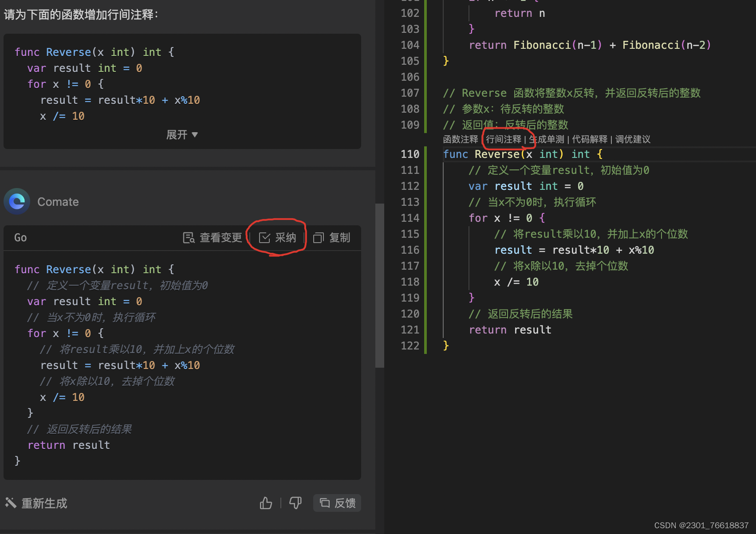Click 'var result int = 0' on line 112
Viewport: 756px width, 534px height.
pyautogui.click(x=526, y=186)
